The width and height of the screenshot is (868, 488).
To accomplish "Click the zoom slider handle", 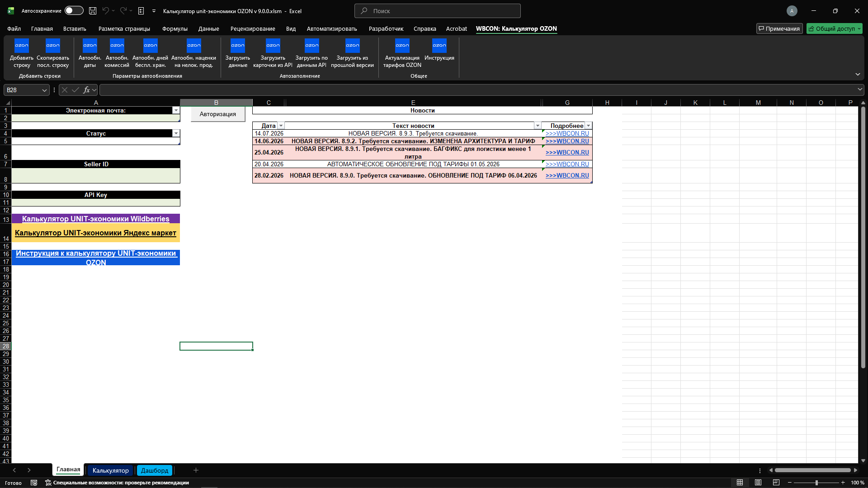I will 816,483.
